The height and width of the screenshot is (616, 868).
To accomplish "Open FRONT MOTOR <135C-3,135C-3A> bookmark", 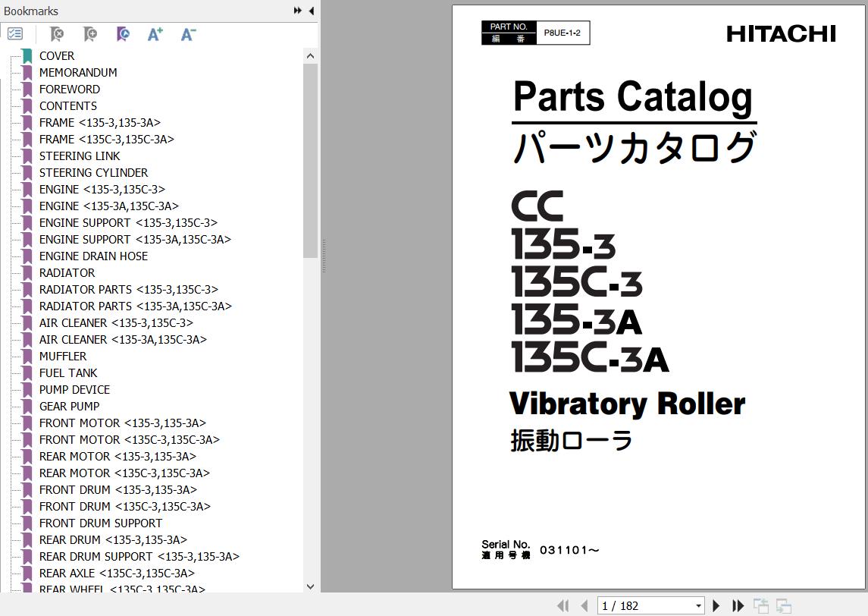I will (x=129, y=439).
